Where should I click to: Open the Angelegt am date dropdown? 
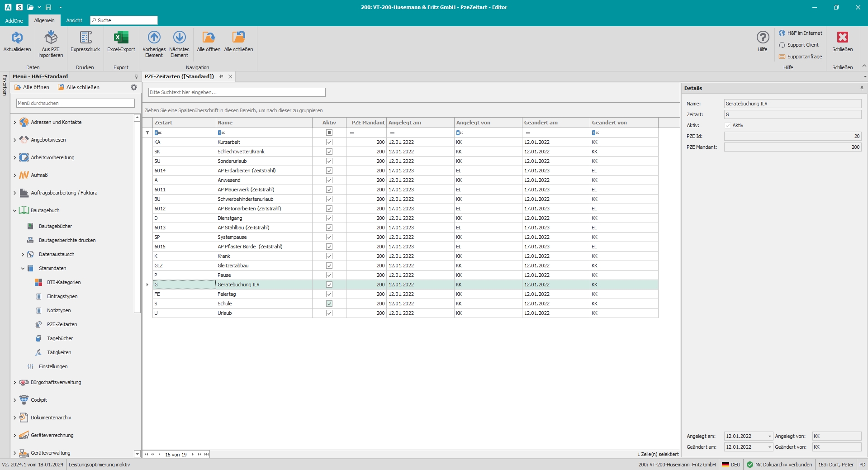click(x=769, y=436)
